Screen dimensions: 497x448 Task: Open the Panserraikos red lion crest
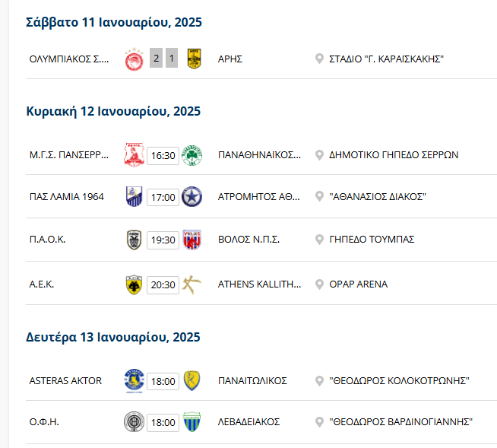(x=134, y=155)
